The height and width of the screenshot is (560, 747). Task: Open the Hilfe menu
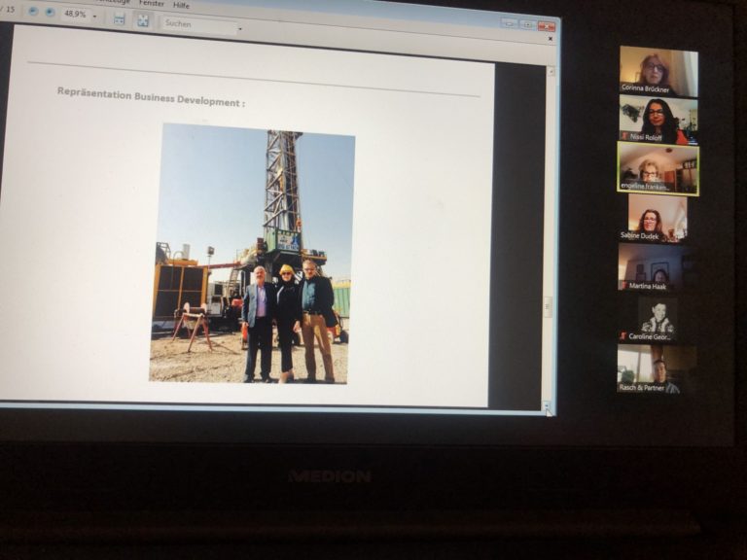(182, 6)
